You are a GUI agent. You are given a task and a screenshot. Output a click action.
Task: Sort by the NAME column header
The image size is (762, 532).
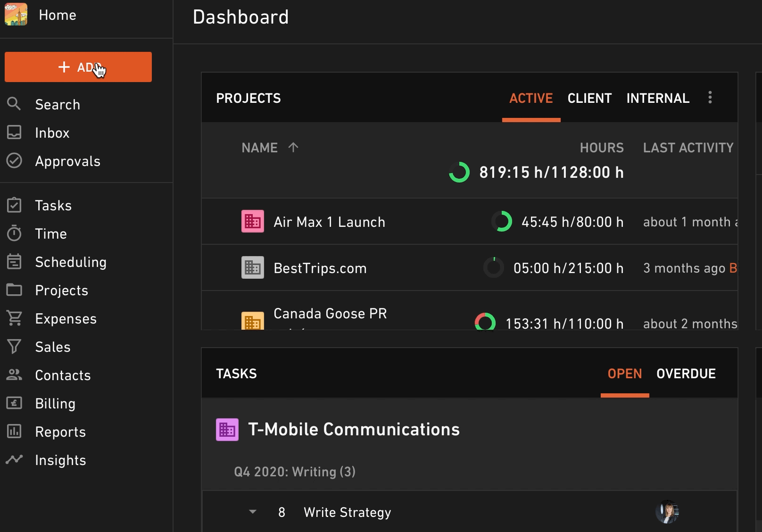click(259, 148)
